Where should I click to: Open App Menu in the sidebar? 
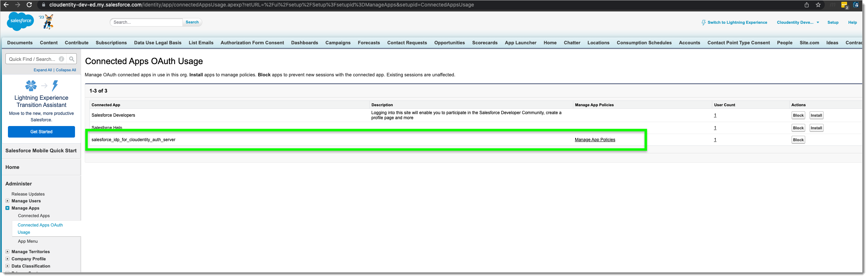[28, 241]
